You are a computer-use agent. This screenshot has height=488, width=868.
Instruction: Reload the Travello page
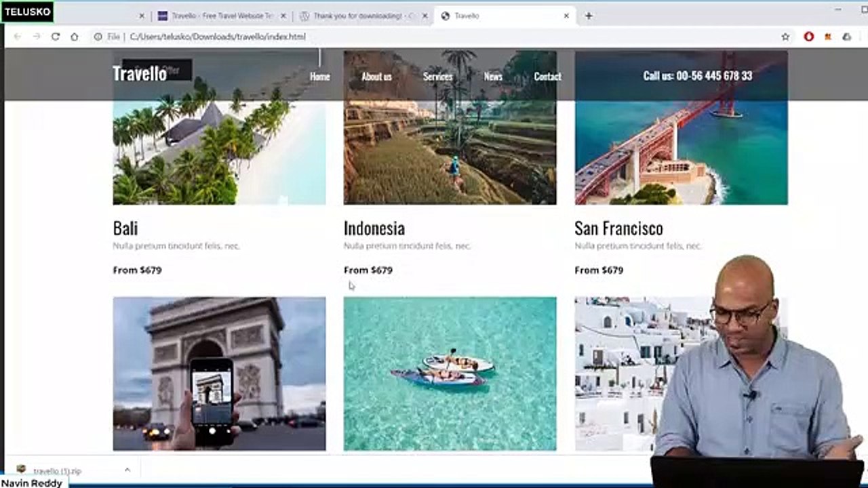56,37
